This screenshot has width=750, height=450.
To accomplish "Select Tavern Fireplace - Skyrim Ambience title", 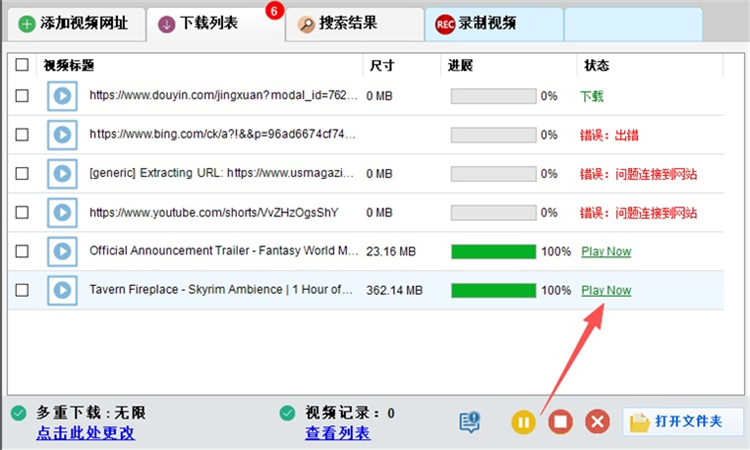I will pyautogui.click(x=221, y=289).
